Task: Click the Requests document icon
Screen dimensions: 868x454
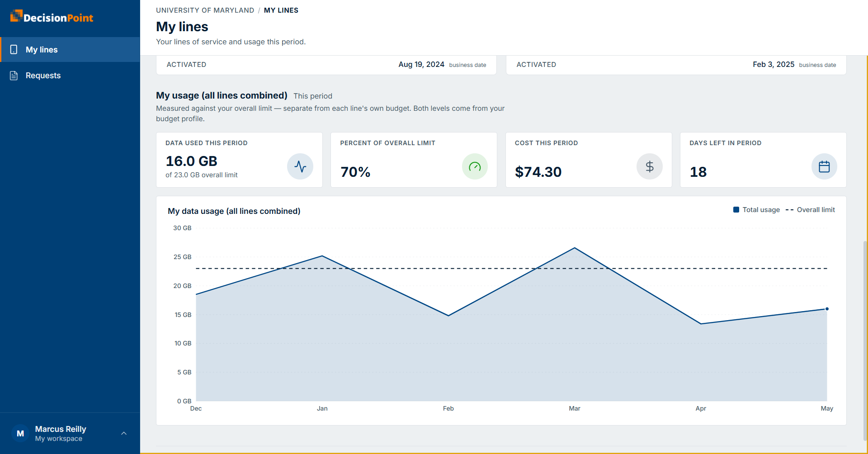Action: [x=14, y=76]
